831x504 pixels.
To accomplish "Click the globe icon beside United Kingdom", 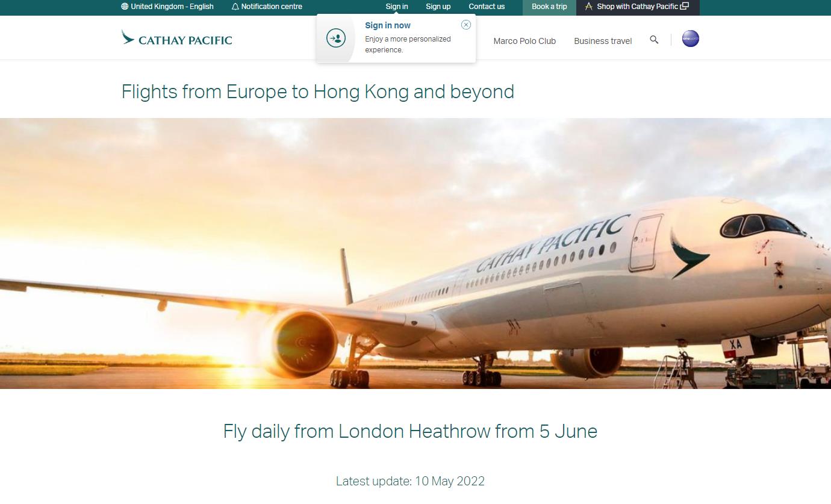I will [x=125, y=7].
